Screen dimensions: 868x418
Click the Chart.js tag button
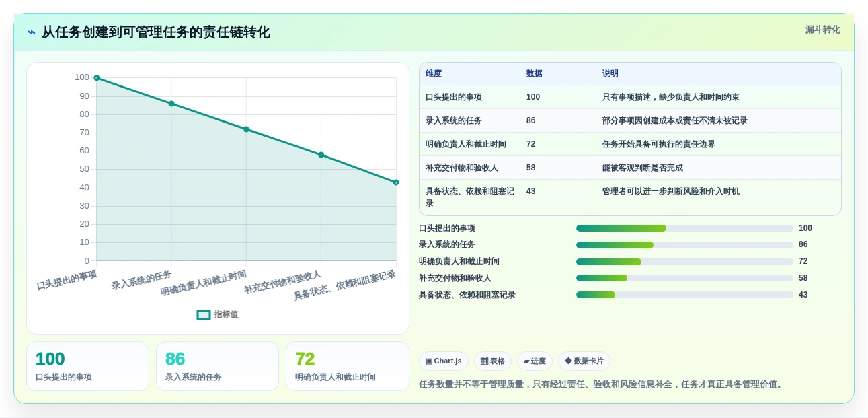point(444,361)
